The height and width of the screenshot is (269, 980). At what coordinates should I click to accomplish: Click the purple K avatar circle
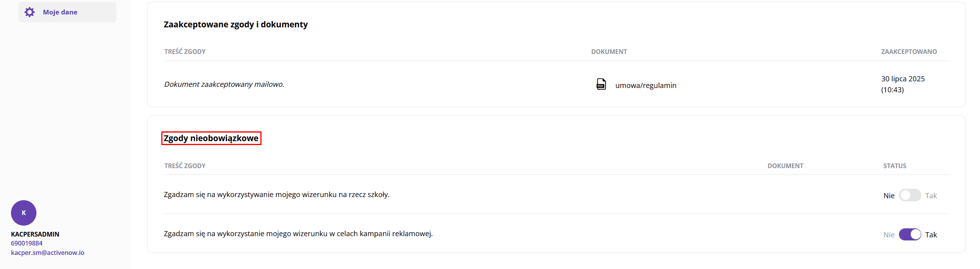pos(23,213)
